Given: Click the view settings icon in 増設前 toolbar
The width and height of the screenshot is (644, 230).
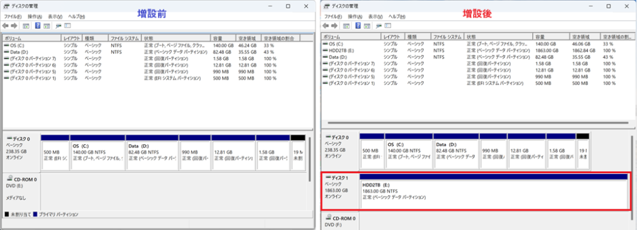Looking at the screenshot, I should (x=68, y=26).
